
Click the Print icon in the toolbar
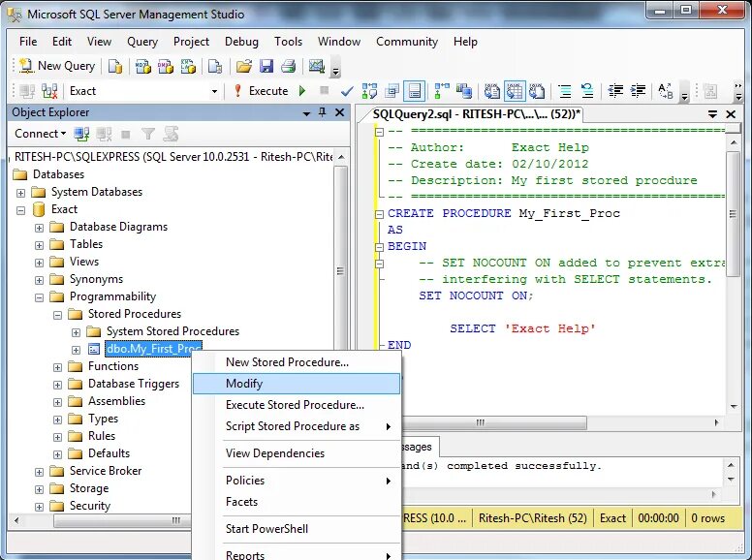coord(288,66)
